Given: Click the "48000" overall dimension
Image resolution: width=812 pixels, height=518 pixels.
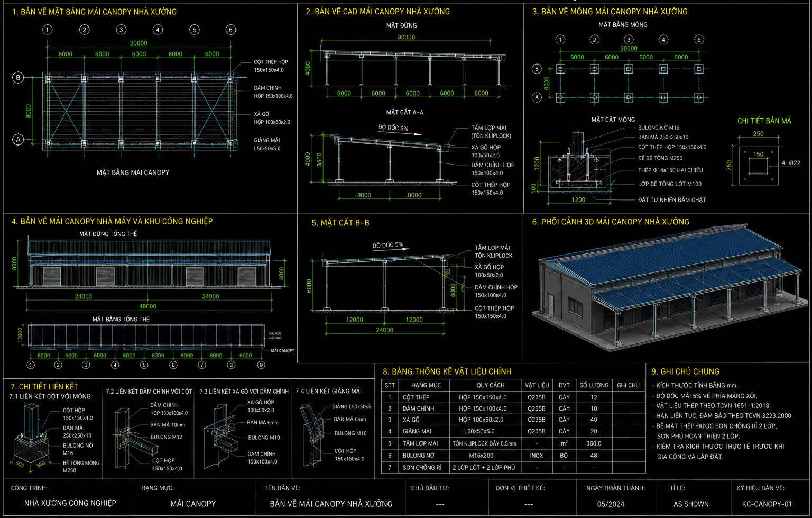Looking at the screenshot, I should click(x=148, y=306).
